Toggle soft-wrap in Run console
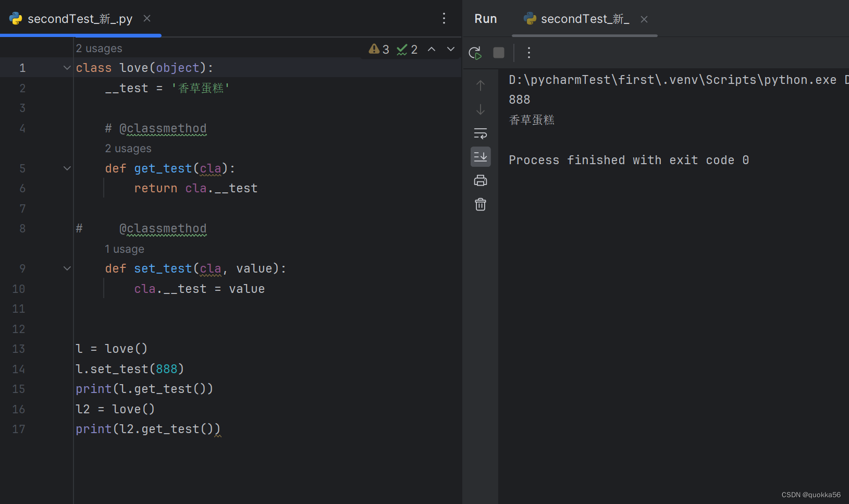 click(x=481, y=133)
